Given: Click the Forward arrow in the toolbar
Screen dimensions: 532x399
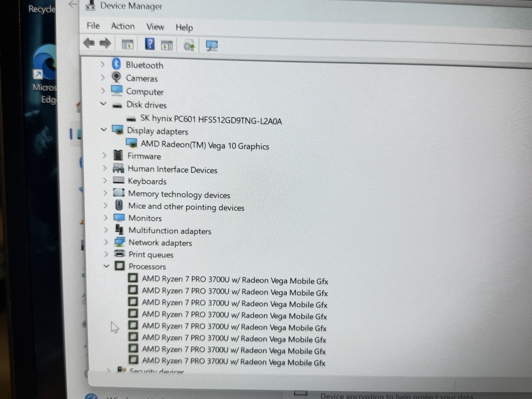Looking at the screenshot, I should pos(105,43).
